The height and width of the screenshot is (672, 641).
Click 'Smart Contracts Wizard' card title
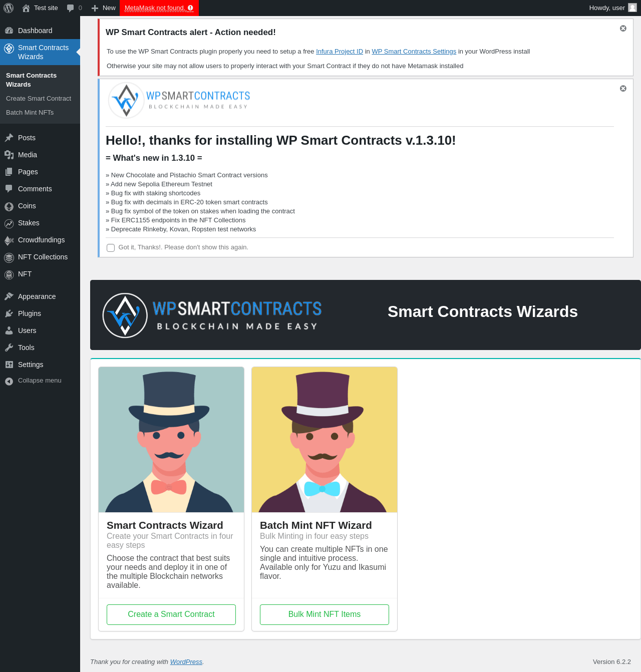tap(165, 525)
